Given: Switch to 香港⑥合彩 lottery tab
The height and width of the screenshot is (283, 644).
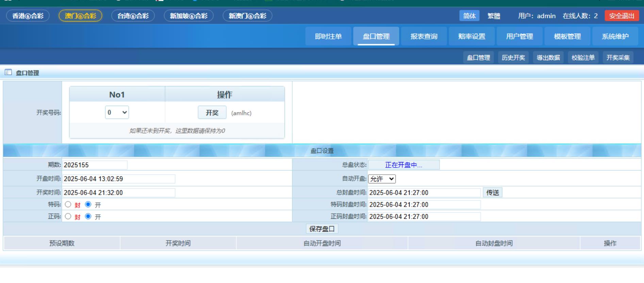Looking at the screenshot, I should (28, 16).
